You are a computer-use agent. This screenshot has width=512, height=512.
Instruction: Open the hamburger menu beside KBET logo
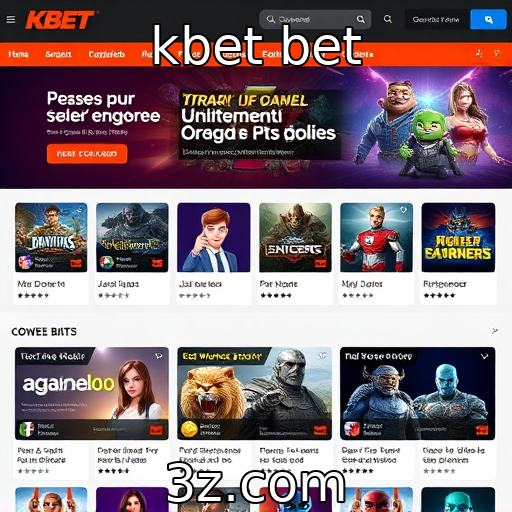click(x=11, y=20)
